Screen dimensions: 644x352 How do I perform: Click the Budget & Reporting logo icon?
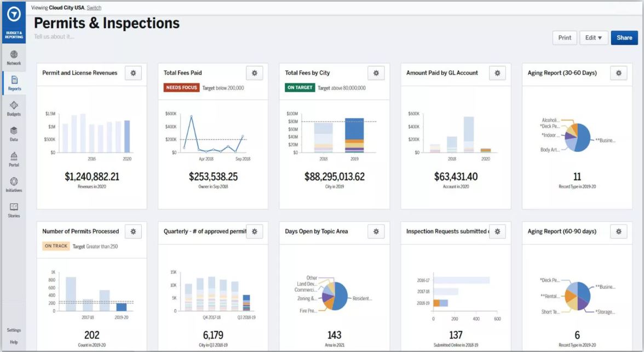(x=14, y=15)
